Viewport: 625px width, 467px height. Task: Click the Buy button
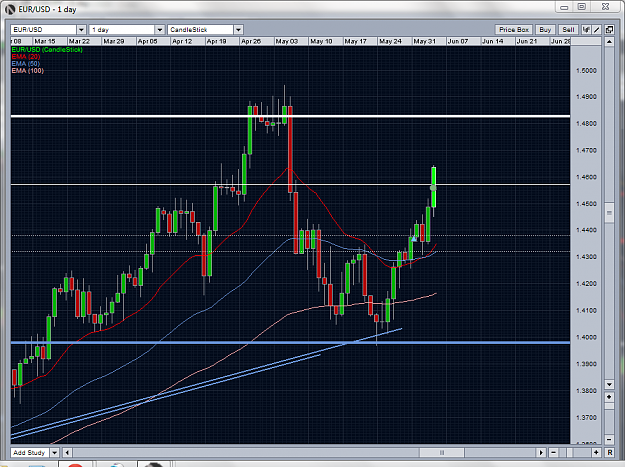coord(545,29)
